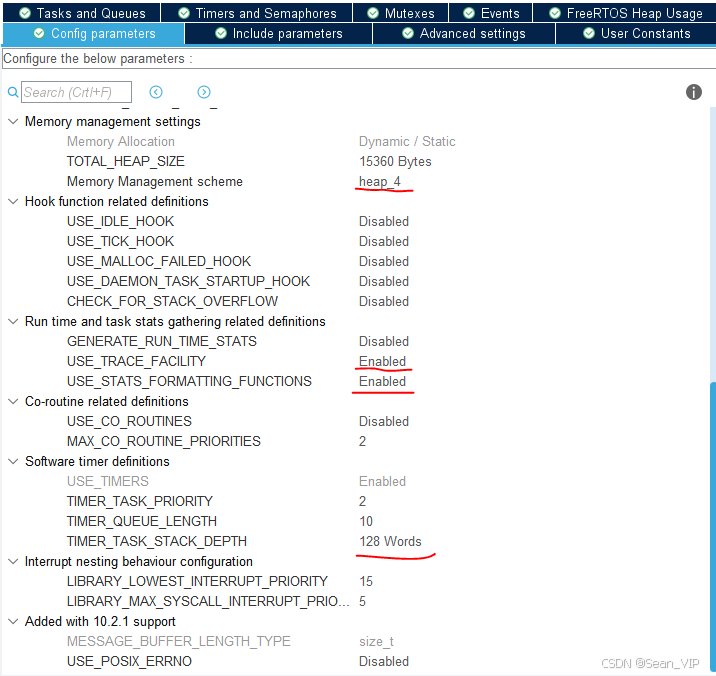Edit TIMER_QUEUE_LENGTH value 10

tap(366, 522)
